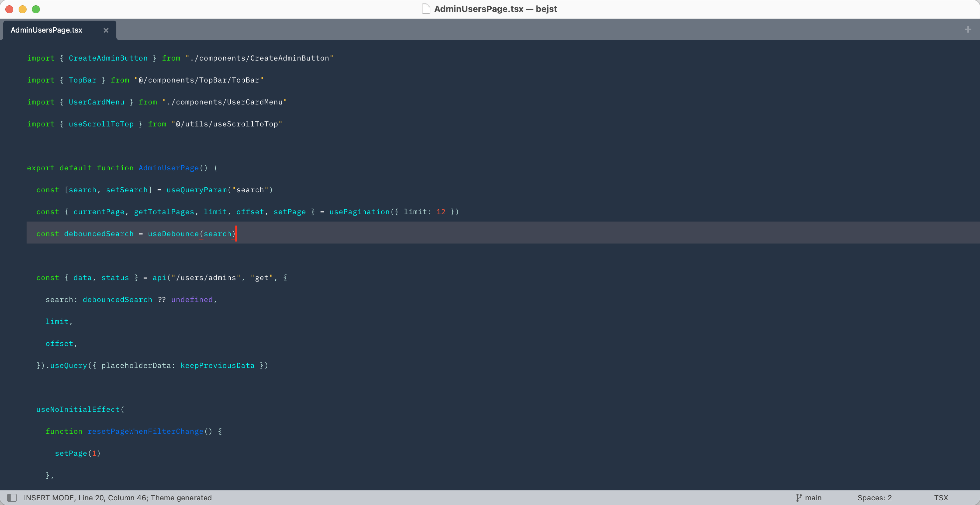Click the useScrollToTop import identifier

tap(101, 124)
